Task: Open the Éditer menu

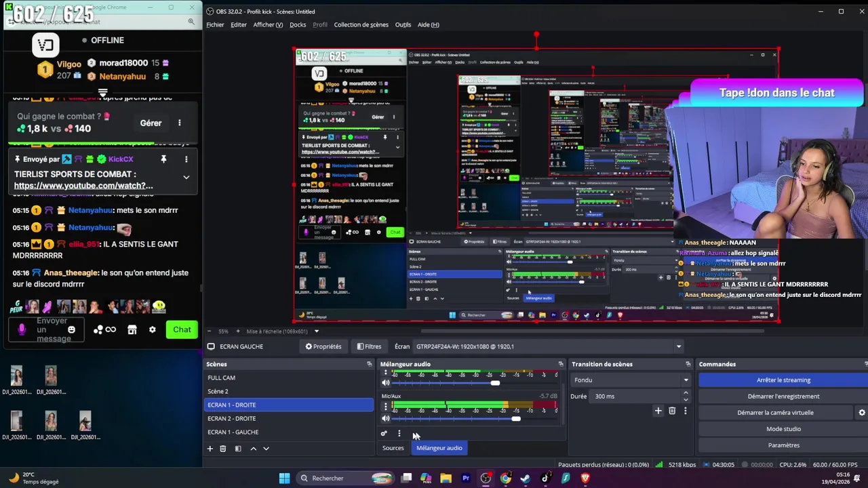Action: coord(239,24)
